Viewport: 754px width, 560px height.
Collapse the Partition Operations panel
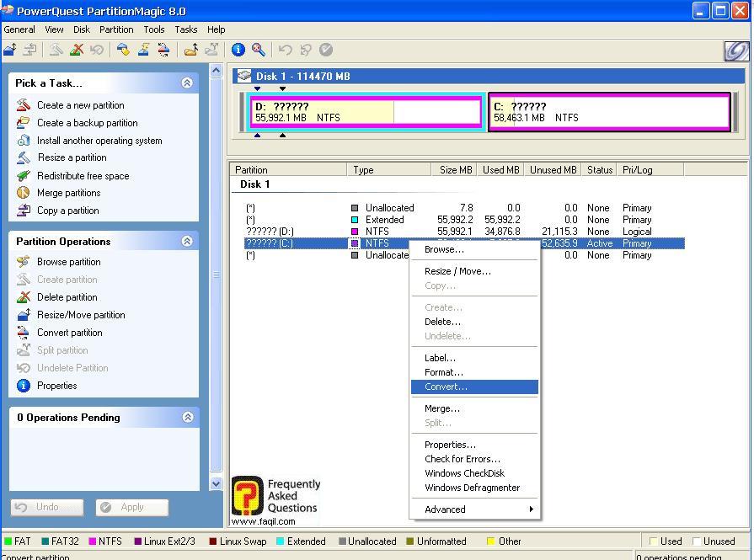186,241
